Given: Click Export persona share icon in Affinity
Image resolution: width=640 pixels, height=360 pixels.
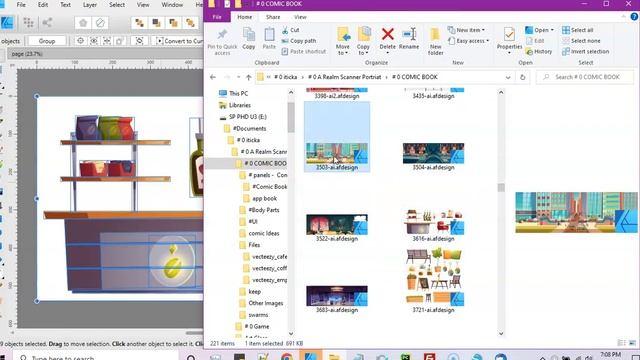Looking at the screenshot, I should click(x=47, y=23).
